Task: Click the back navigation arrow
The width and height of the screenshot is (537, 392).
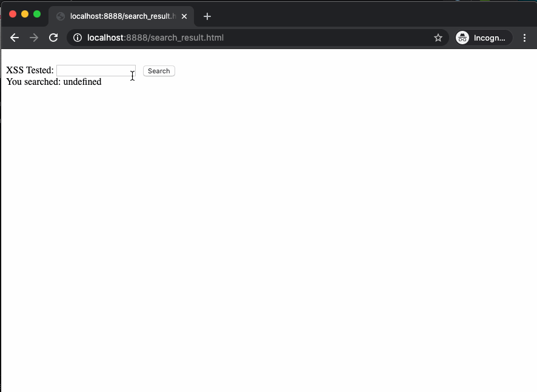Action: coord(15,38)
